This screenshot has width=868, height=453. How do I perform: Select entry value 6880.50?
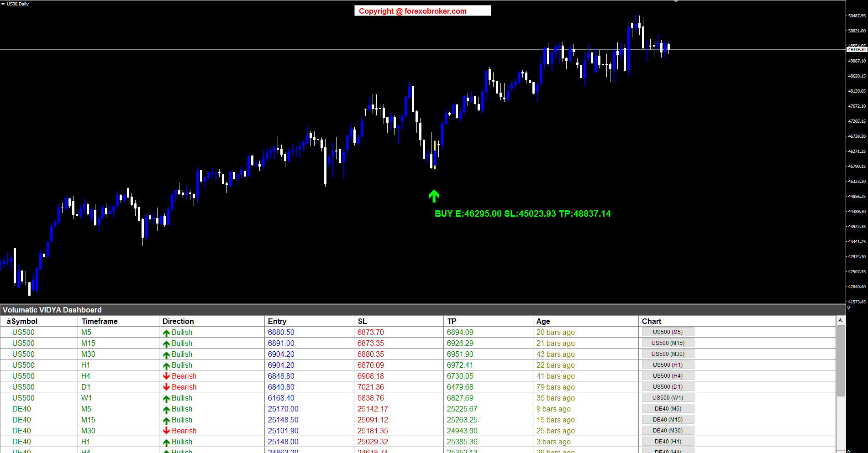point(281,332)
